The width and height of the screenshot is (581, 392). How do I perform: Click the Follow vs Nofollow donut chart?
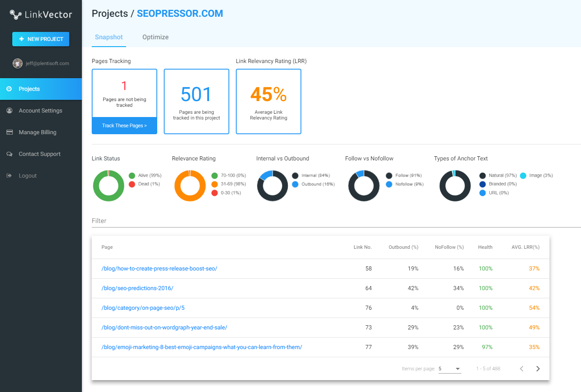pyautogui.click(x=364, y=186)
